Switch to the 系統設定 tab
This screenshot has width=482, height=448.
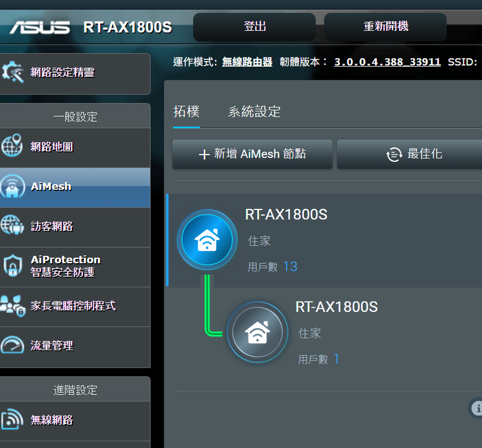click(x=254, y=111)
